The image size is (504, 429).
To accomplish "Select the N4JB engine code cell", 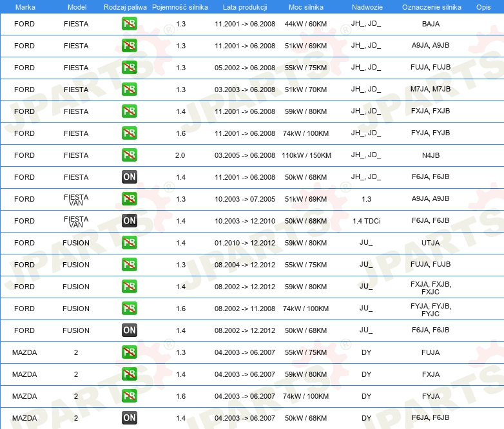I will [x=431, y=155].
